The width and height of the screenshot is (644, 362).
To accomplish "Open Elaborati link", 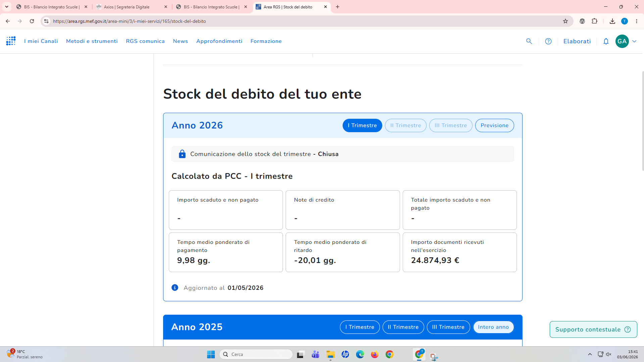I will tap(577, 41).
